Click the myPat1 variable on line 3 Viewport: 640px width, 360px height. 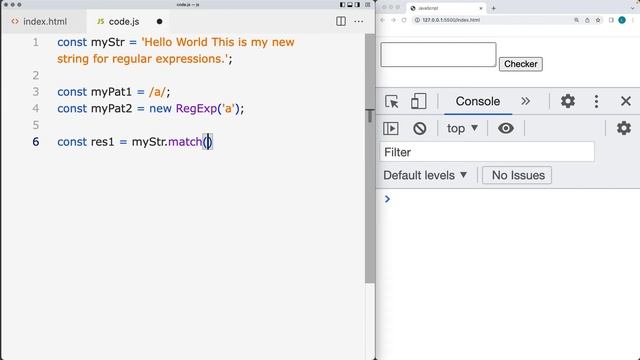(x=111, y=92)
